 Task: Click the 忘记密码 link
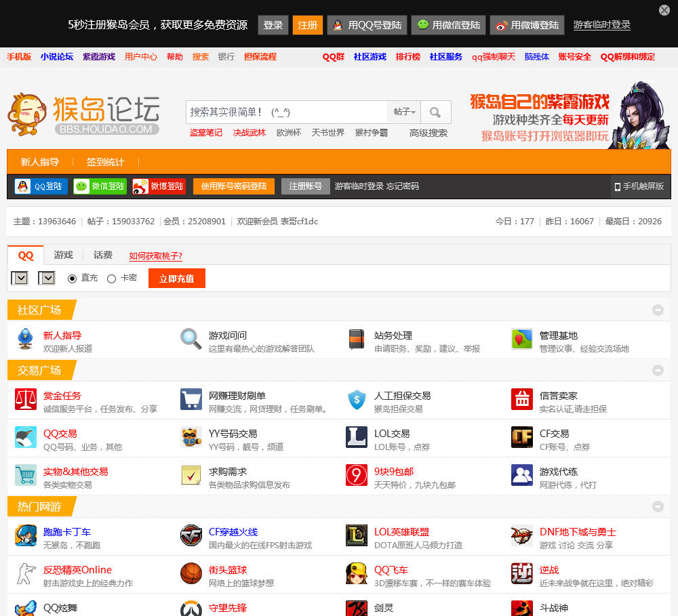coord(403,186)
